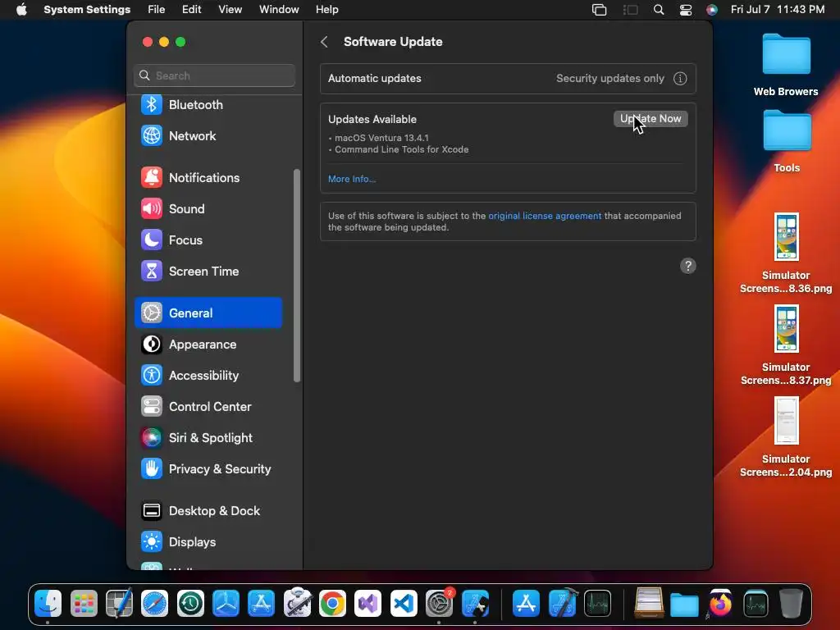Open the Help menu
Screen dimensions: 840x630
pyautogui.click(x=326, y=10)
